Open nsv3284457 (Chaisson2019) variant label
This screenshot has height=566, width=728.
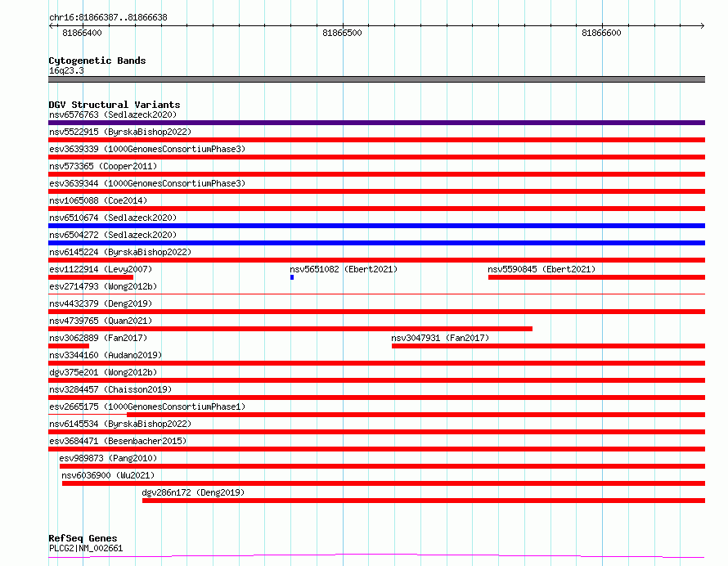110,389
